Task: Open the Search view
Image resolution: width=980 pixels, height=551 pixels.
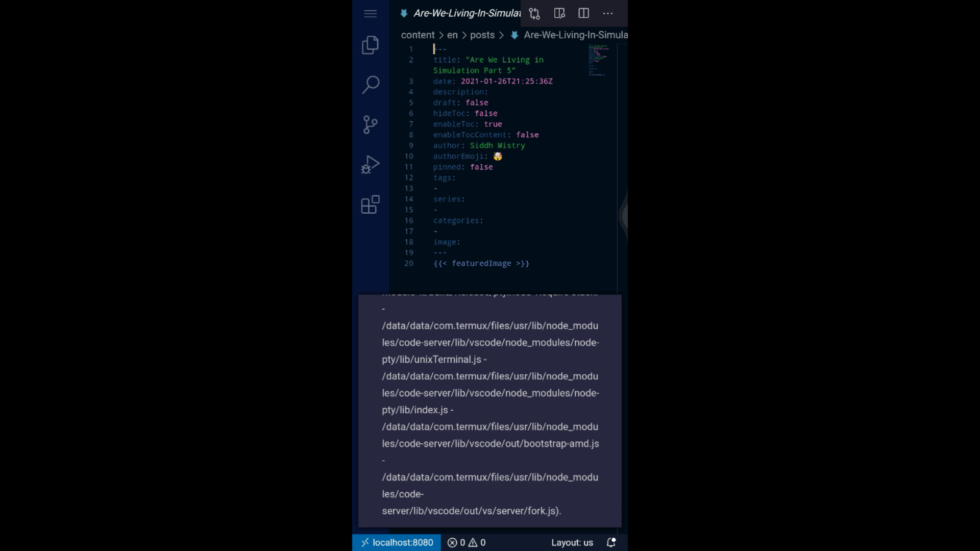Action: (x=370, y=85)
